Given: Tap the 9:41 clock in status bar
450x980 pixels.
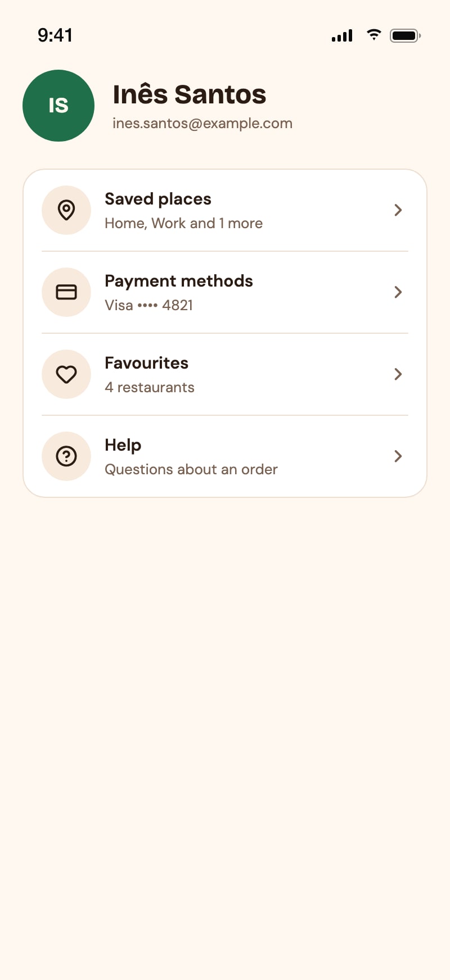Looking at the screenshot, I should tap(55, 35).
